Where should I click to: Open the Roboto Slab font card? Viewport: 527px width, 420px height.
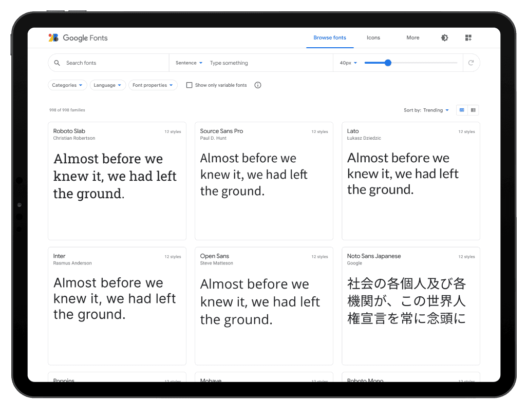click(x=117, y=181)
